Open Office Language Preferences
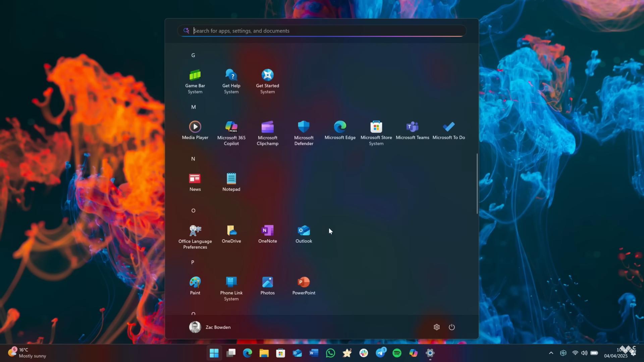 195,237
